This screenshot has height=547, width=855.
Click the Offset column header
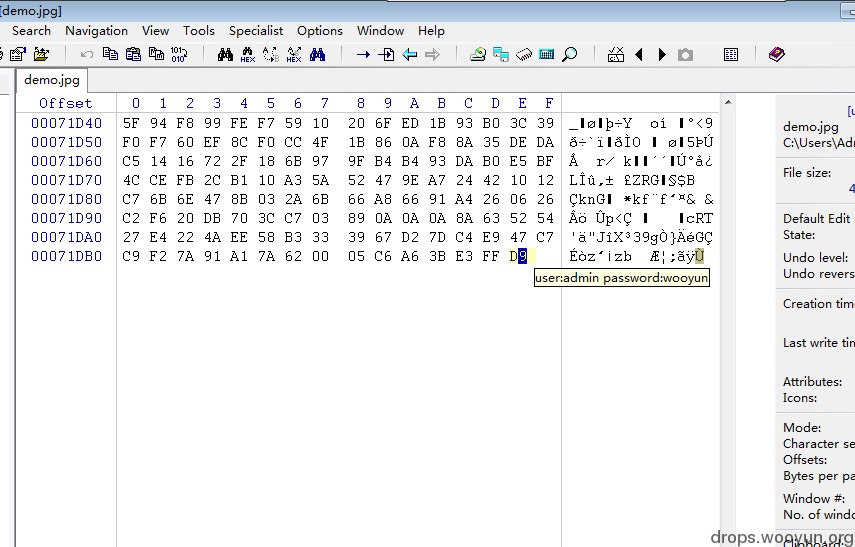tap(66, 103)
